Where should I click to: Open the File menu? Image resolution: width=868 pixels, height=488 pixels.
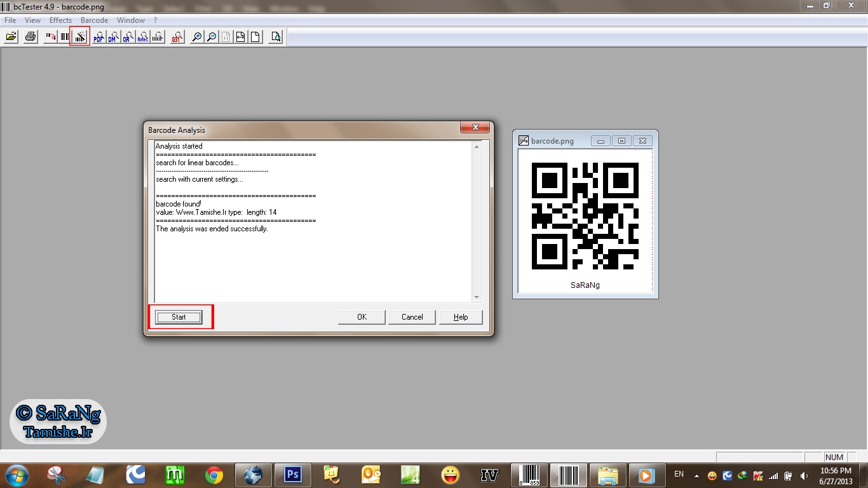[10, 20]
